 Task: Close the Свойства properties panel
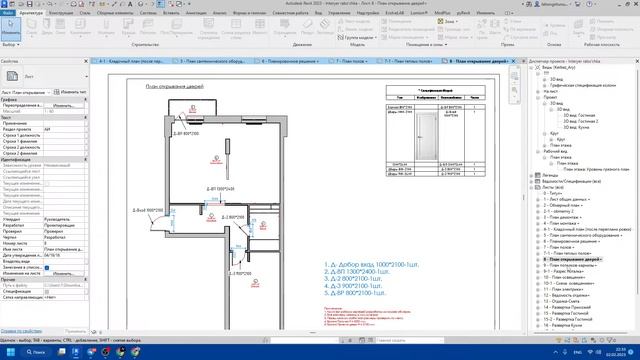click(86, 61)
